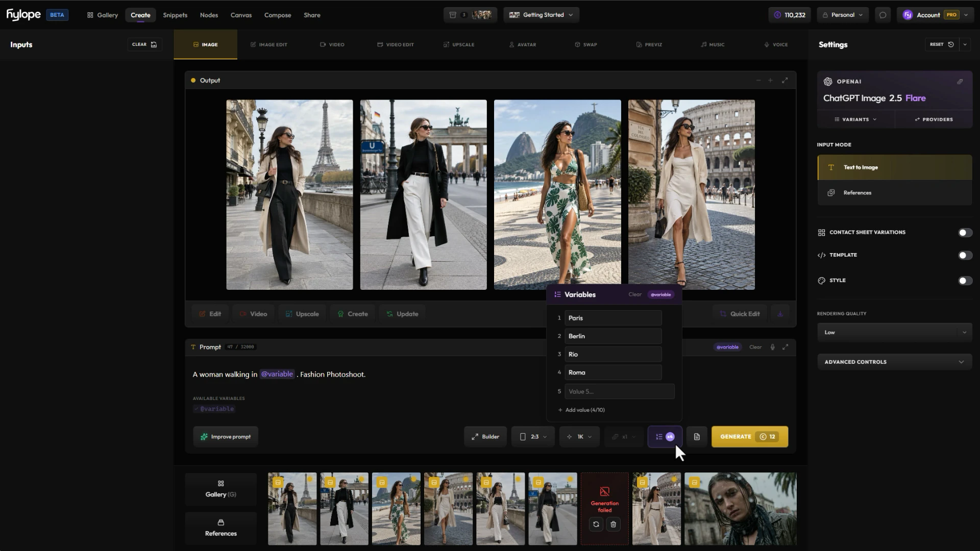
Task: Turn on the Style toggle
Action: click(x=965, y=281)
